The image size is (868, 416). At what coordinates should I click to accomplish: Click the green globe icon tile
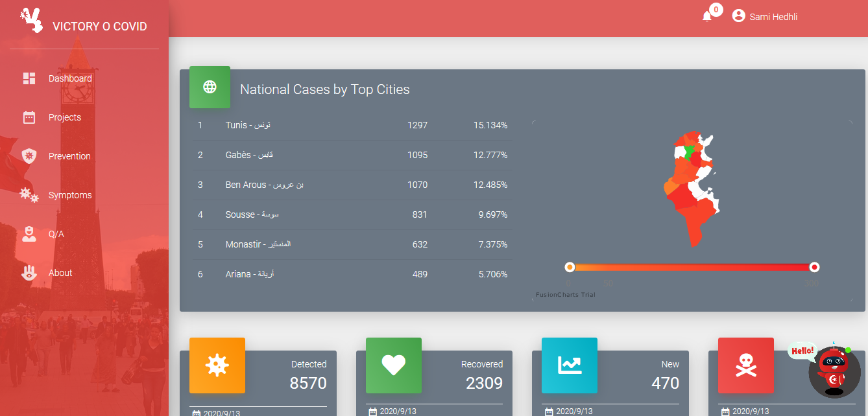point(210,87)
